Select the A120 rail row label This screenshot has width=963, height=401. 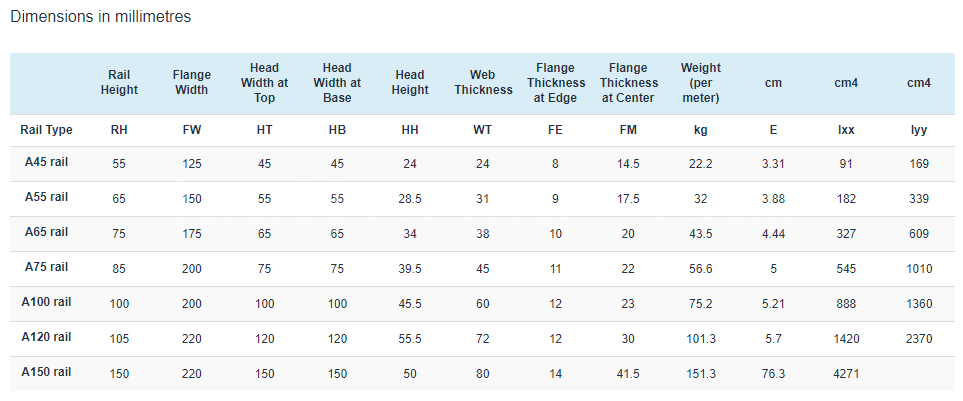click(46, 337)
